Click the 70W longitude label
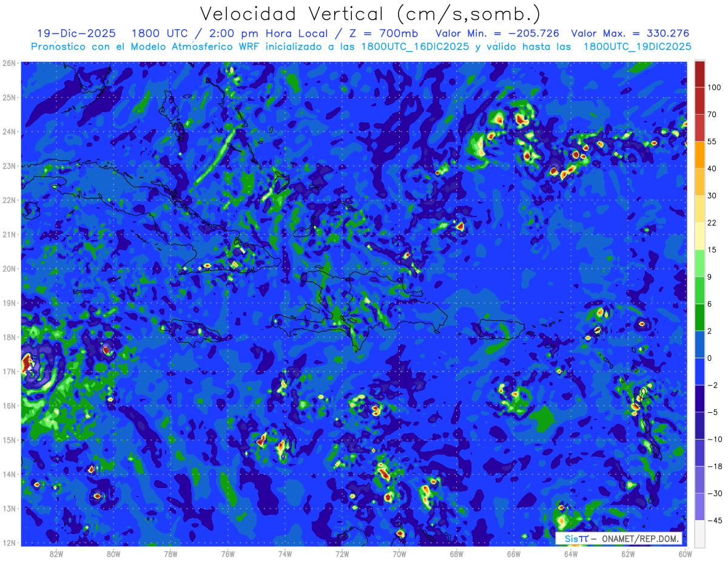728x562 pixels. point(399,554)
